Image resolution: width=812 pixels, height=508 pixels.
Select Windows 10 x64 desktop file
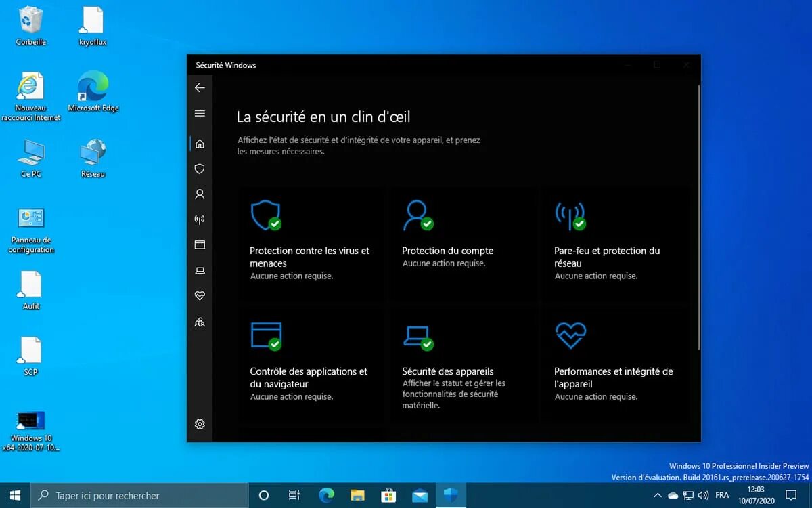(x=31, y=431)
